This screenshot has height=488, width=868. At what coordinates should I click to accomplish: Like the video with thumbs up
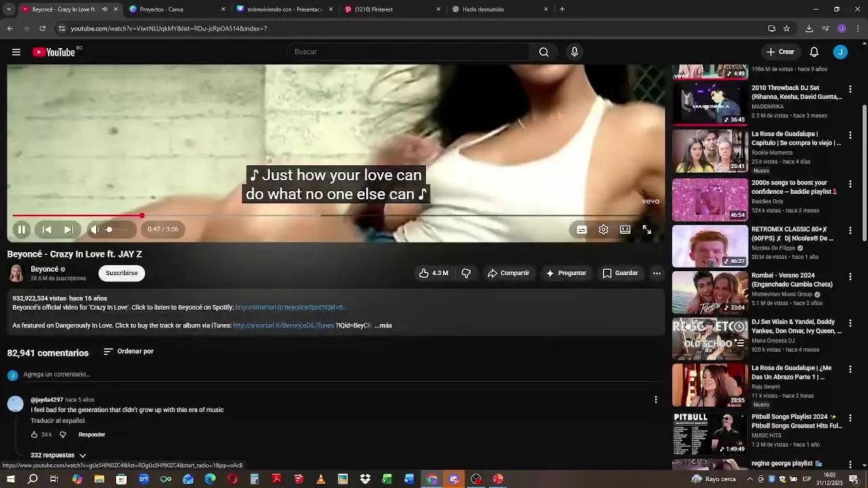click(433, 273)
